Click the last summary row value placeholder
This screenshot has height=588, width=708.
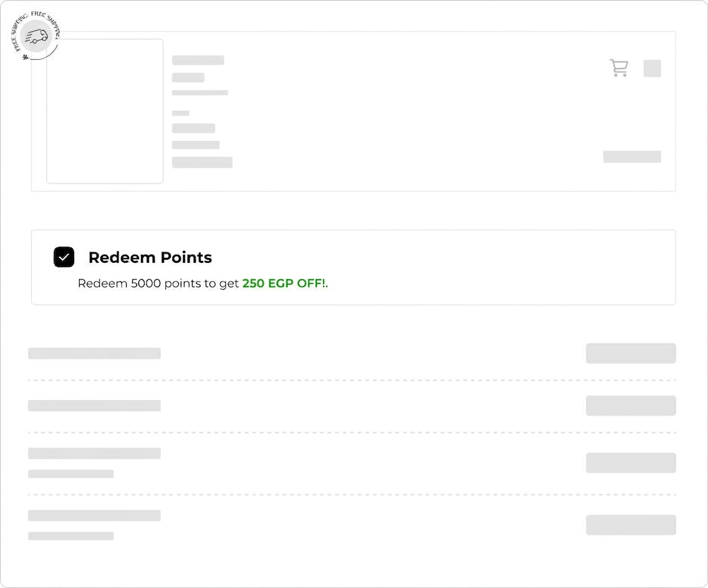(631, 525)
